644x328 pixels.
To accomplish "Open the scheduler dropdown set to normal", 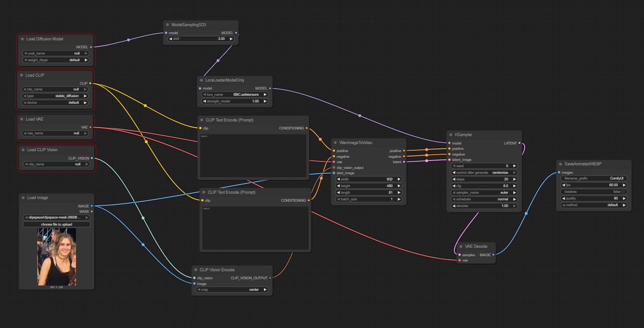I will [484, 199].
